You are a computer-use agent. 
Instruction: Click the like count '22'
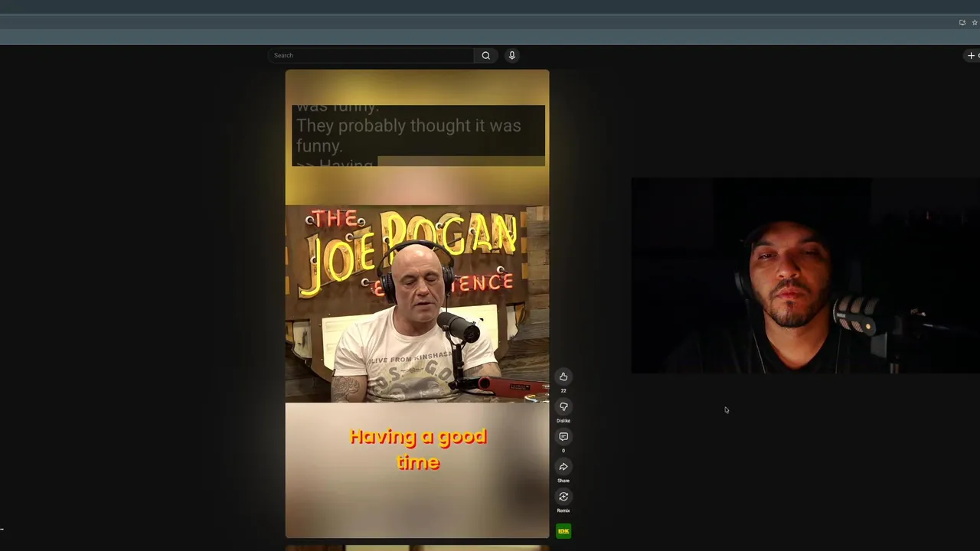tap(563, 391)
